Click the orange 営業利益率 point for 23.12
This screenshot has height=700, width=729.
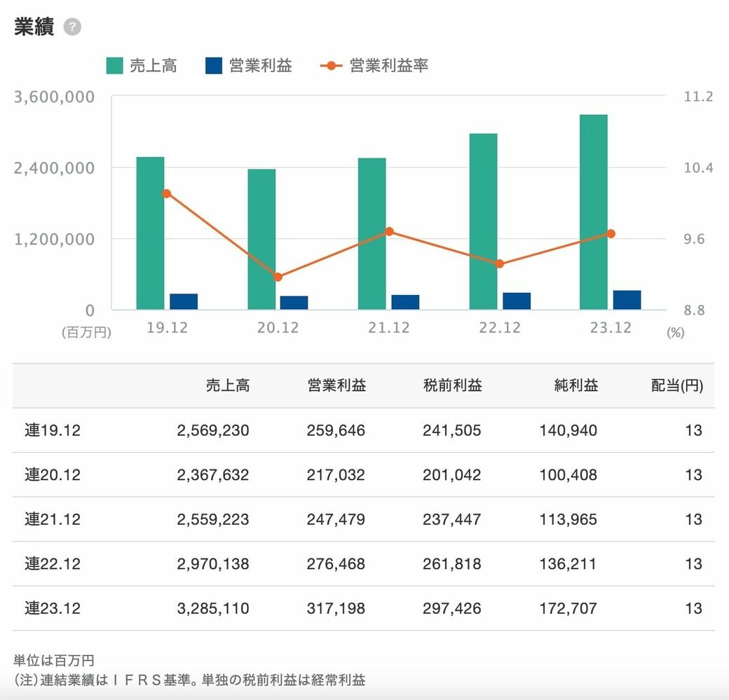tap(611, 234)
